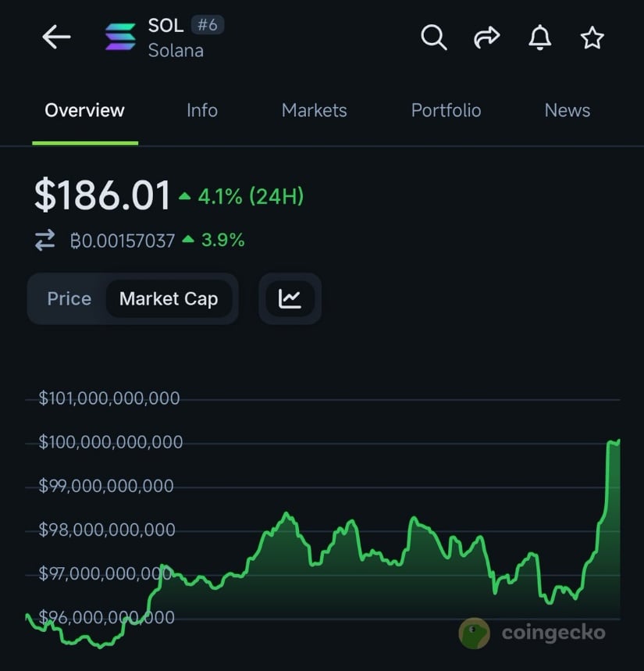Tap the share arrow icon
Viewport: 644px width, 671px height.
click(x=486, y=37)
